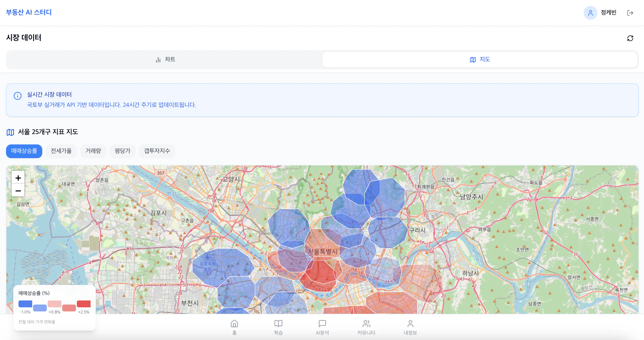Select the 매매상승률 indicator chip

pos(24,151)
